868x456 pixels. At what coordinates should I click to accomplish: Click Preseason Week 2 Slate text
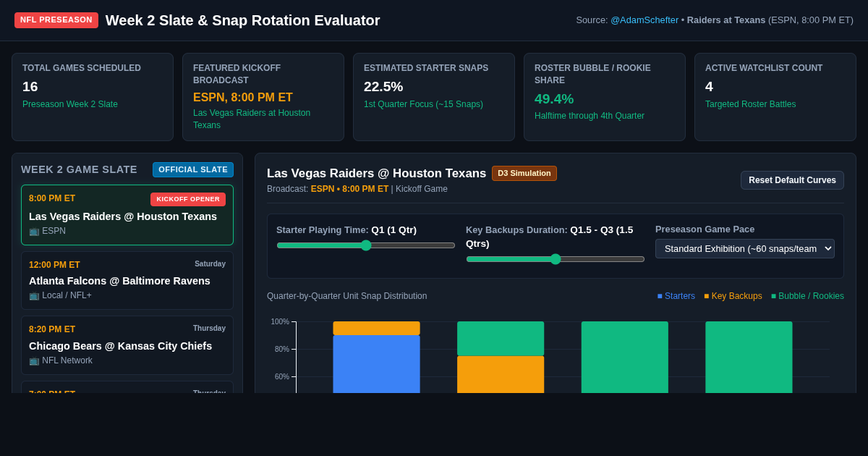click(x=70, y=104)
